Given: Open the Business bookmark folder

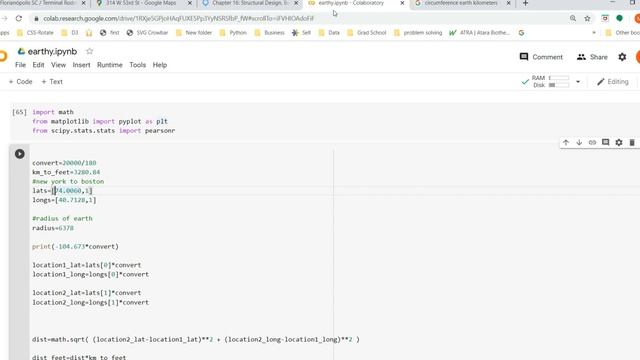Looking at the screenshot, I should [x=269, y=33].
